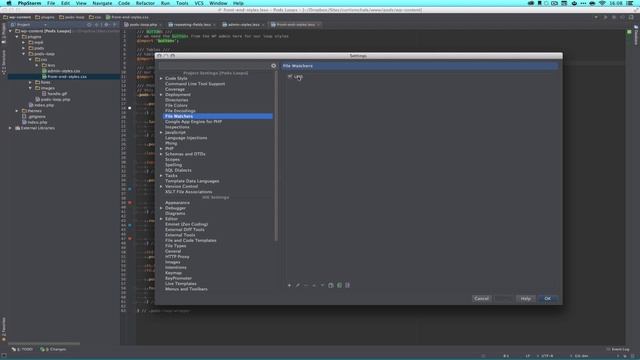Select Command Line Tool Support
640x360 pixels.
[195, 84]
